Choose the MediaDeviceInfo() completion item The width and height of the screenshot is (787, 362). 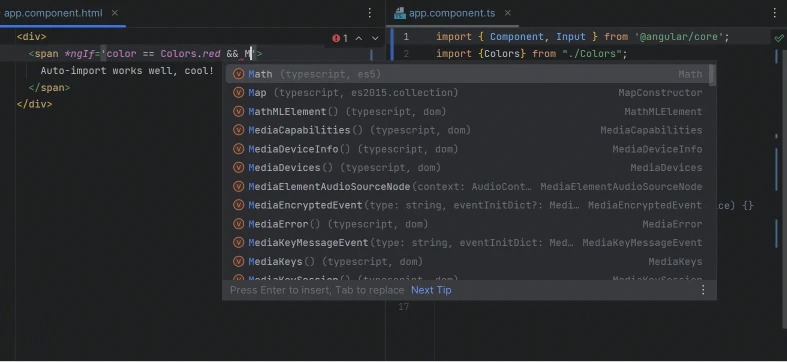click(468, 149)
